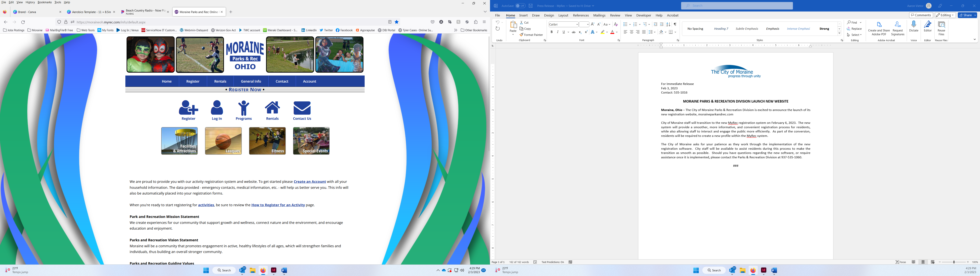Expand the Styles gallery More arrow
The image size is (980, 276).
[839, 34]
